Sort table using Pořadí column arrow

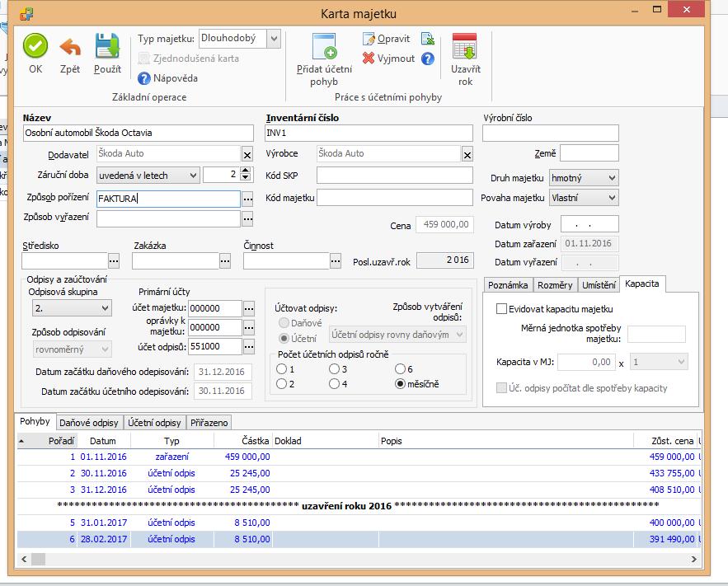click(x=21, y=441)
